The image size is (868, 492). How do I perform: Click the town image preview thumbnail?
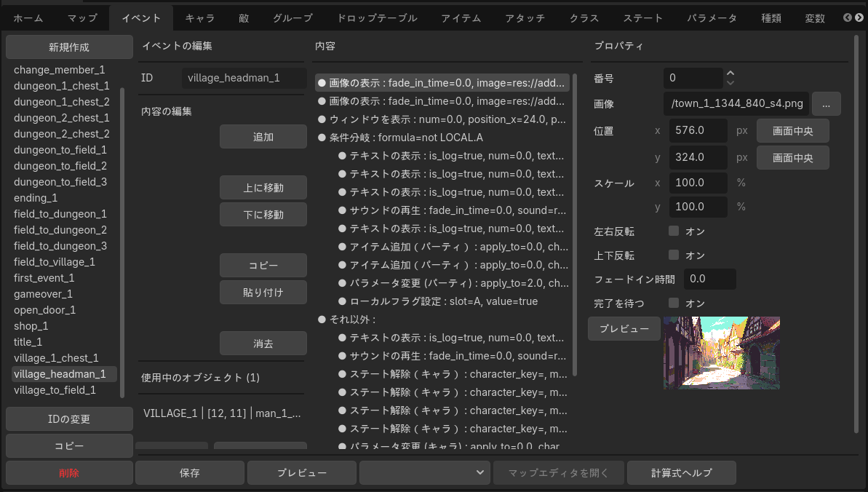pos(721,353)
